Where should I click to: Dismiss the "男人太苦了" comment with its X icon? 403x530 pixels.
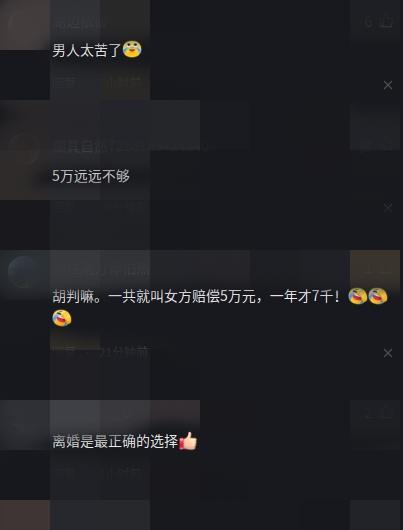click(388, 85)
